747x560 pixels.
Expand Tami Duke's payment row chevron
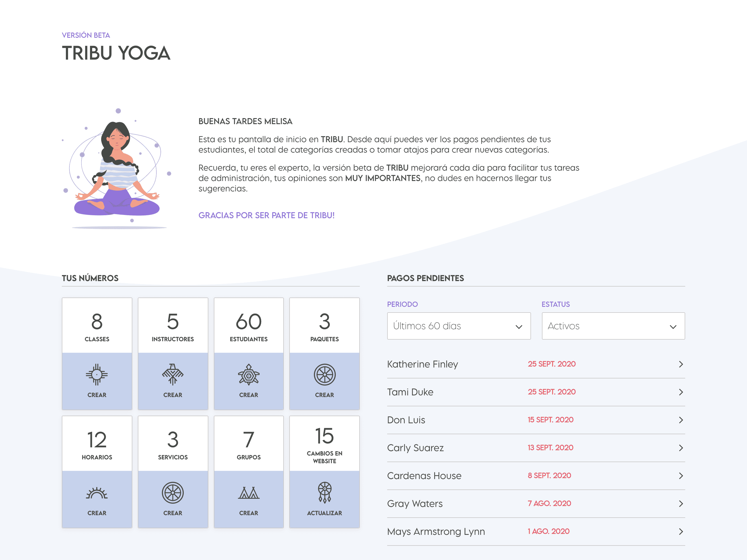point(681,392)
